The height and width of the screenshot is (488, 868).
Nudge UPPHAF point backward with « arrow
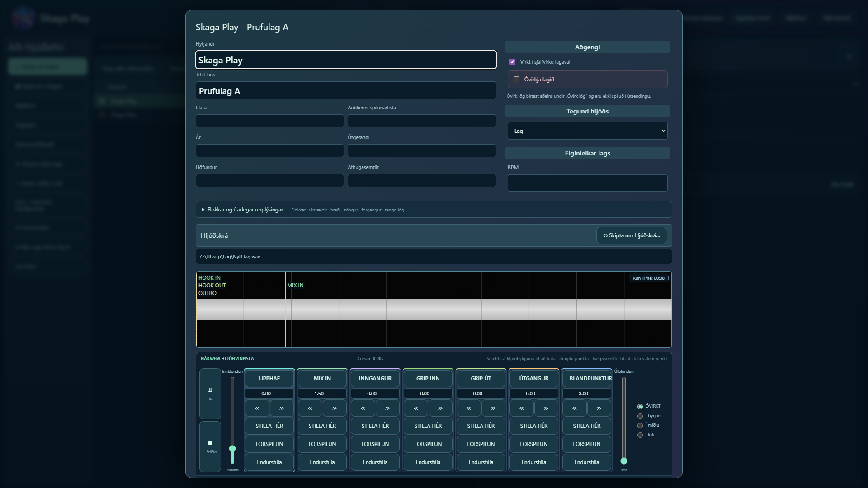257,408
